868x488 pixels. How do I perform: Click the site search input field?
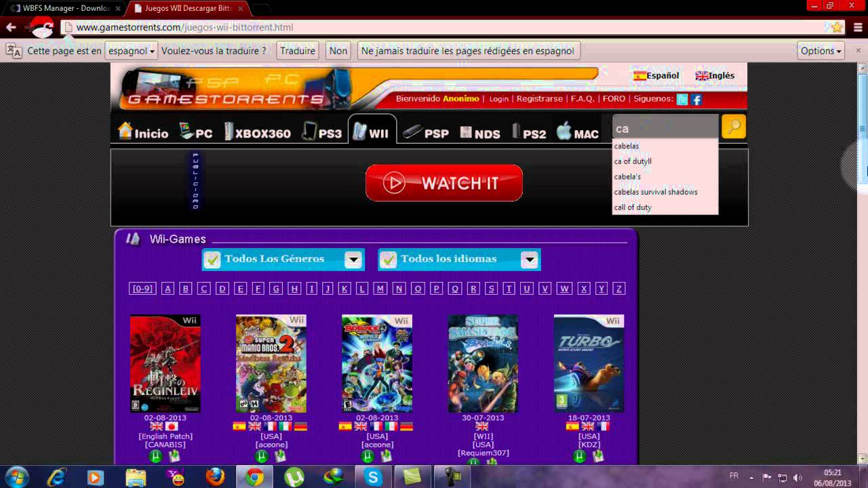coord(665,127)
